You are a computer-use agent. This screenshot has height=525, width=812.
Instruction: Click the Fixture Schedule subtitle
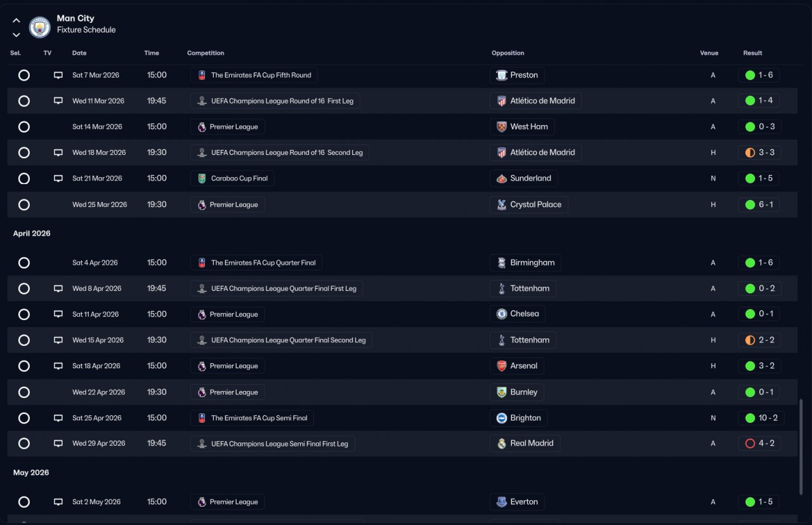click(x=86, y=30)
